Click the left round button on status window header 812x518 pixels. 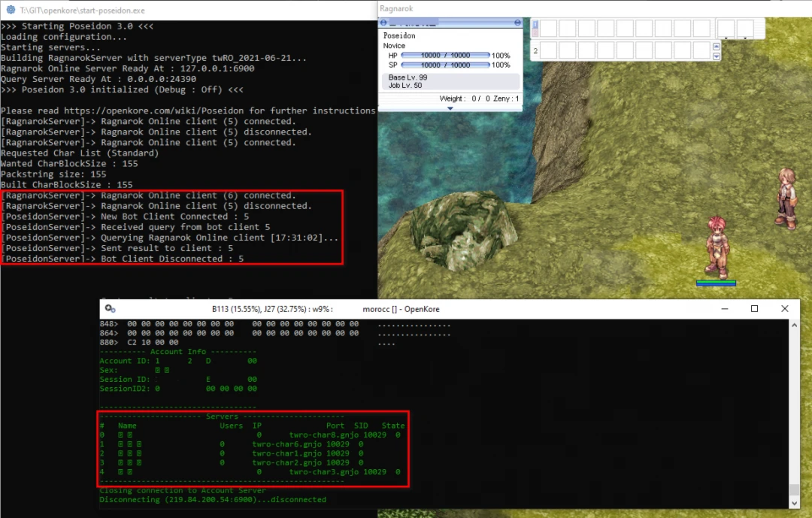click(384, 23)
